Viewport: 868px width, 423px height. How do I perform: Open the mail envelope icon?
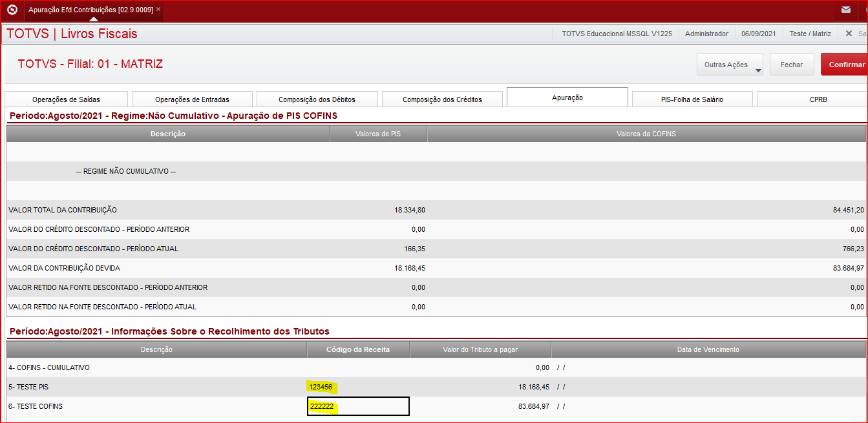click(x=845, y=10)
